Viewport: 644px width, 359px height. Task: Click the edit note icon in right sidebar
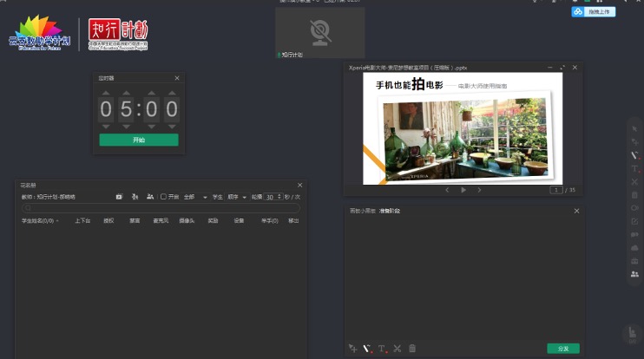634,221
